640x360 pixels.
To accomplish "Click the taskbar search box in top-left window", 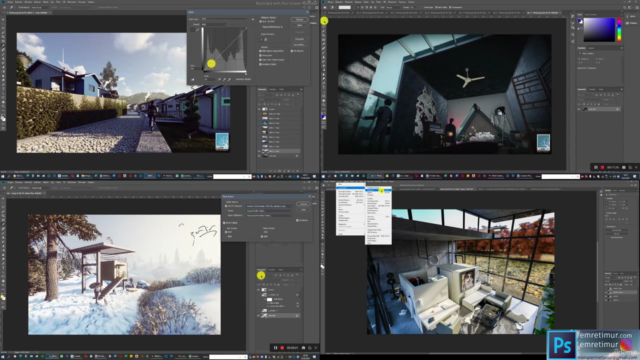I will point(231,176).
